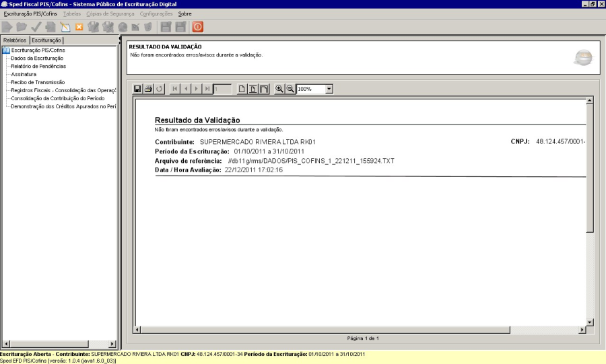
Task: Click the report scroll down arrow
Action: 589,322
